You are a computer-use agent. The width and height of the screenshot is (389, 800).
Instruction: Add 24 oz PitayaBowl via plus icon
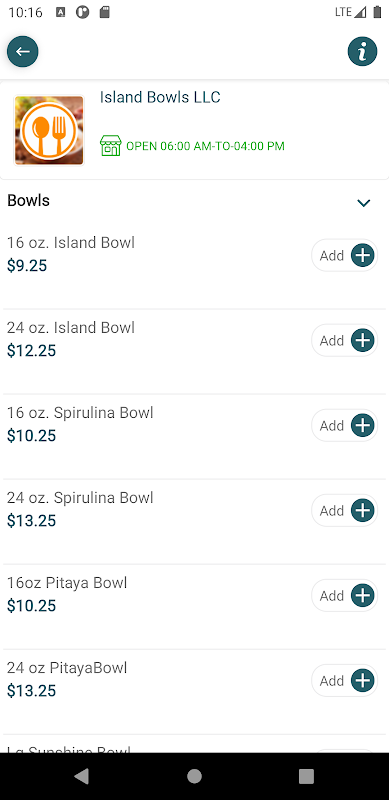[363, 681]
